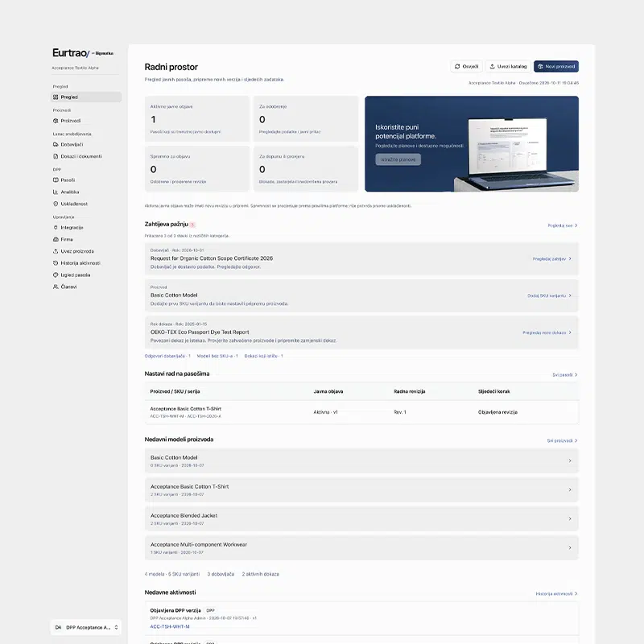Viewport: 644px width, 644px height.
Task: Click the Za dopunu ili provjeru card
Action: (x=306, y=169)
